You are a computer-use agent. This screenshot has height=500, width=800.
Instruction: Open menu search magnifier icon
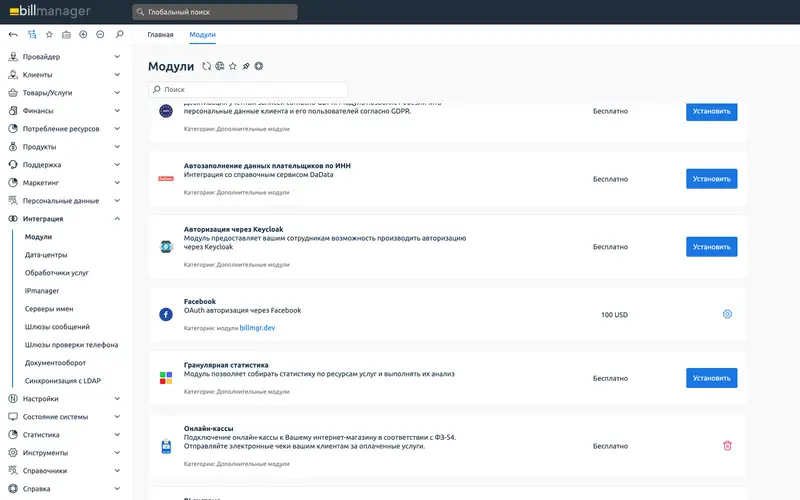[x=119, y=34]
